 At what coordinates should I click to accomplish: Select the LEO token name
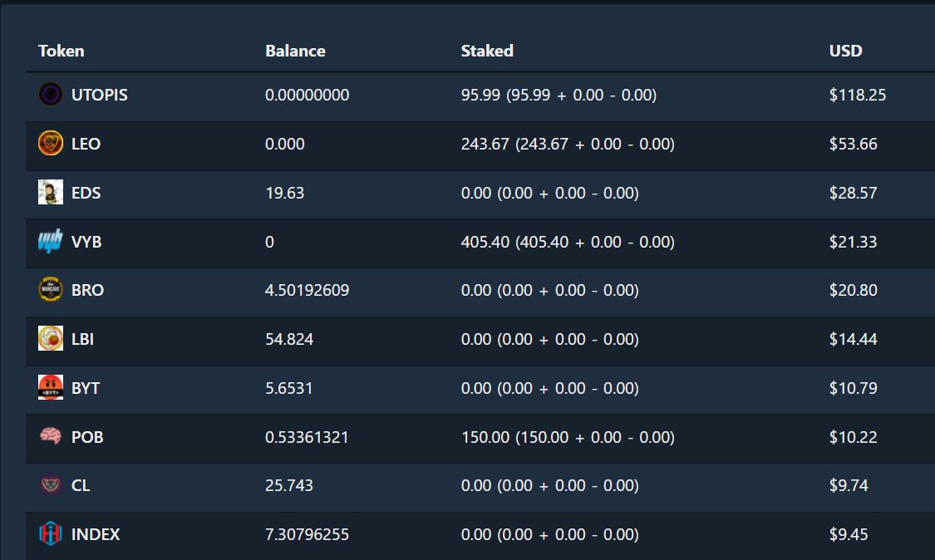click(x=86, y=144)
